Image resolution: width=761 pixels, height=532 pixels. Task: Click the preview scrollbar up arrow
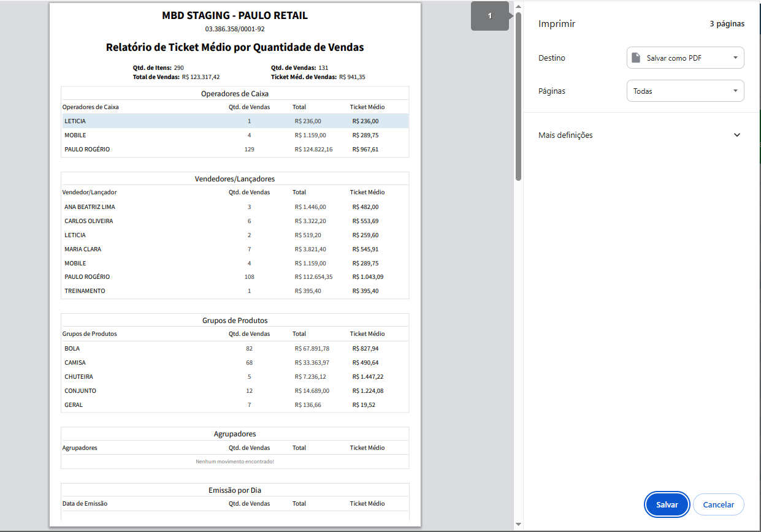(518, 7)
